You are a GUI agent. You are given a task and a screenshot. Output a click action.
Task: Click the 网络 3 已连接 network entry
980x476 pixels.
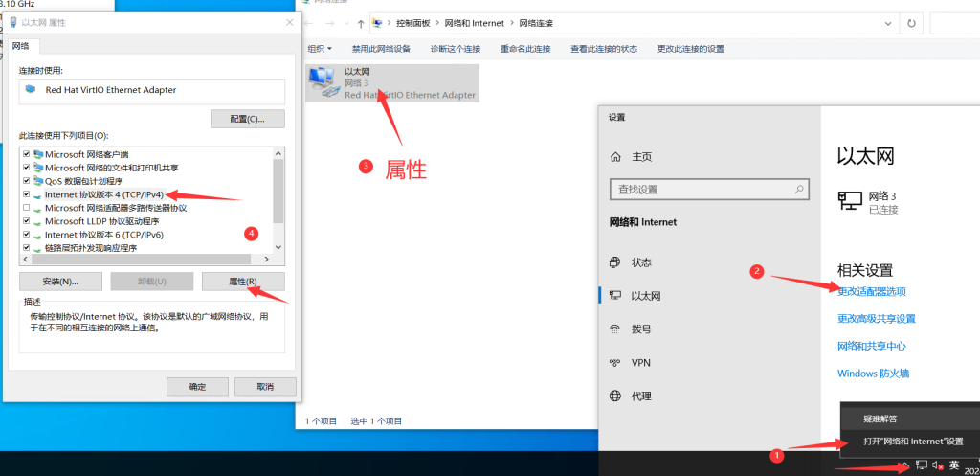click(868, 203)
